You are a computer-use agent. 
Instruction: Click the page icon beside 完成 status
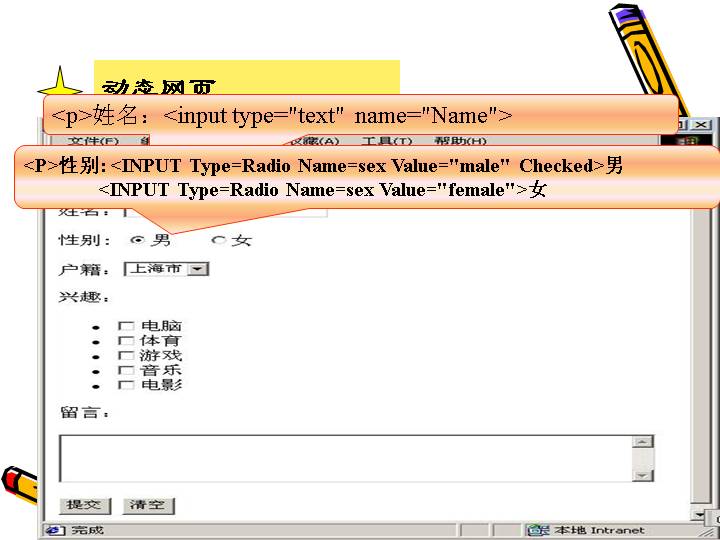(x=54, y=530)
